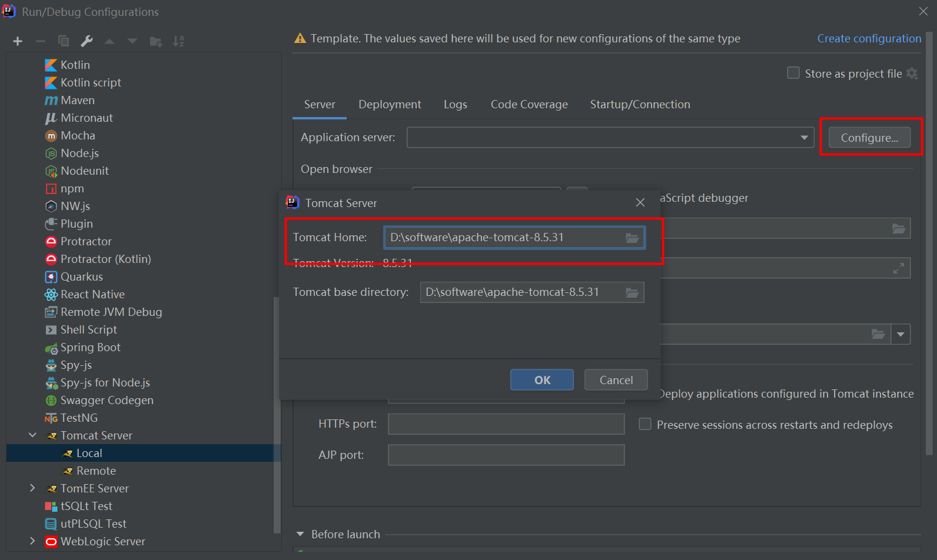Select Micronaut configuration type
The image size is (937, 560).
(x=87, y=118)
